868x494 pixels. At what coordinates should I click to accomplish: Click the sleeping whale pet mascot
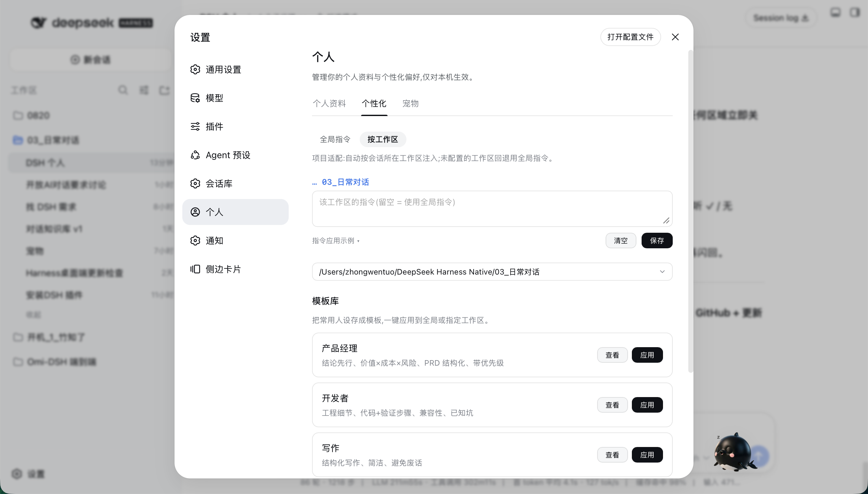pyautogui.click(x=735, y=453)
